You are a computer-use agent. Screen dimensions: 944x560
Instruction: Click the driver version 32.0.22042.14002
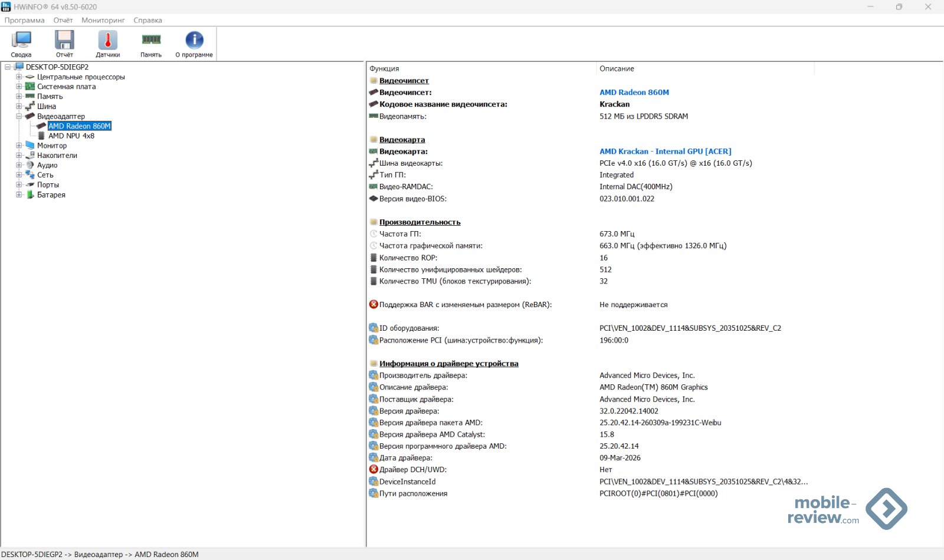[629, 411]
